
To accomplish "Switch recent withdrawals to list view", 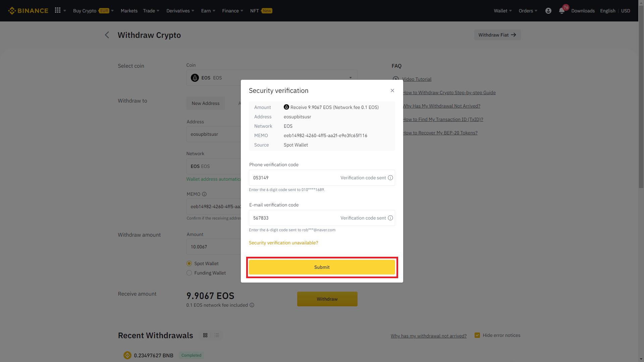I will pyautogui.click(x=217, y=335).
